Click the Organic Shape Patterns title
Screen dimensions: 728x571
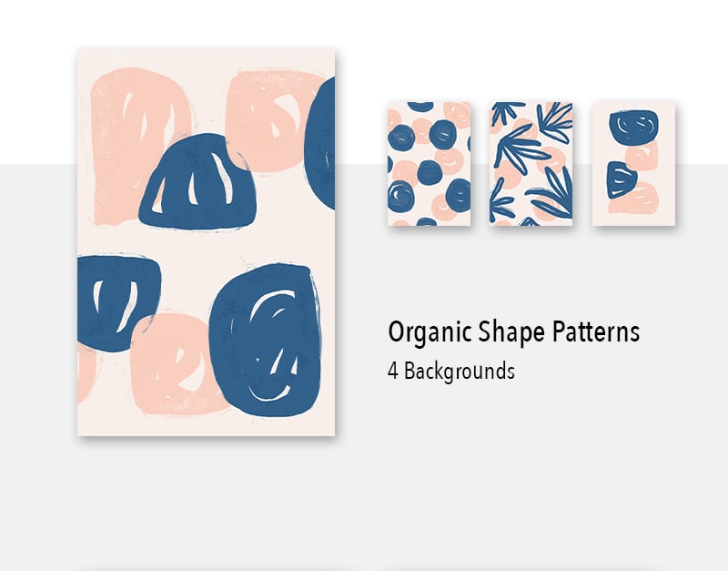(514, 332)
